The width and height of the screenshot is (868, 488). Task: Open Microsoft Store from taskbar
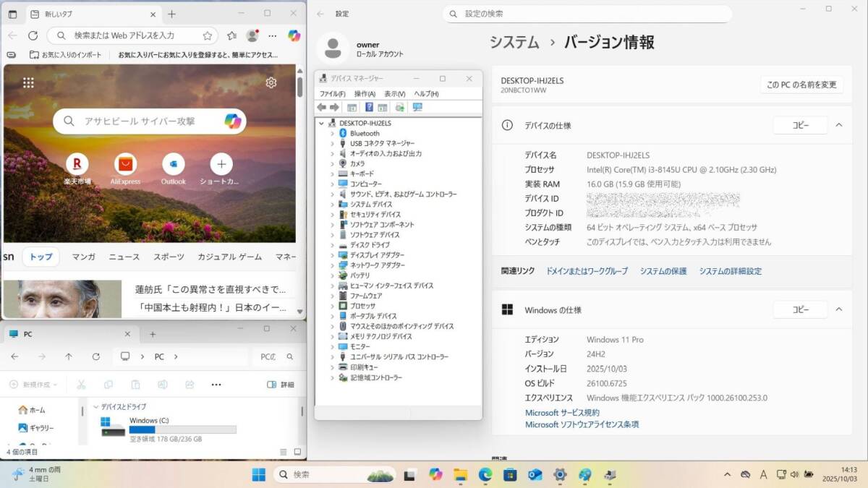click(510, 475)
